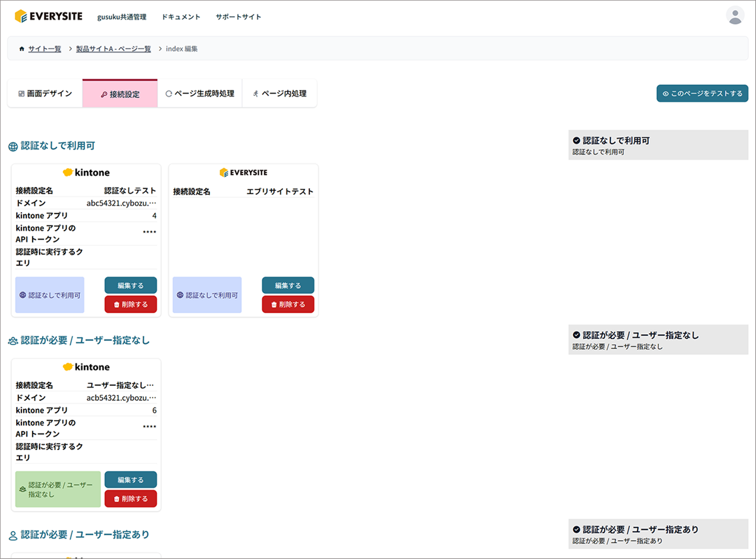This screenshot has height=559, width=756.
Task: Select the 接続設定 tab
Action: tap(120, 94)
